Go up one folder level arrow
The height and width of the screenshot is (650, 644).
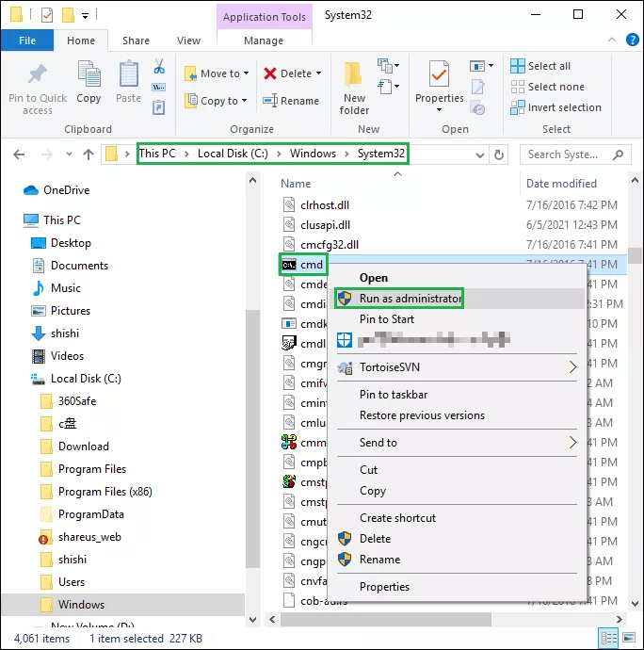pyautogui.click(x=89, y=154)
